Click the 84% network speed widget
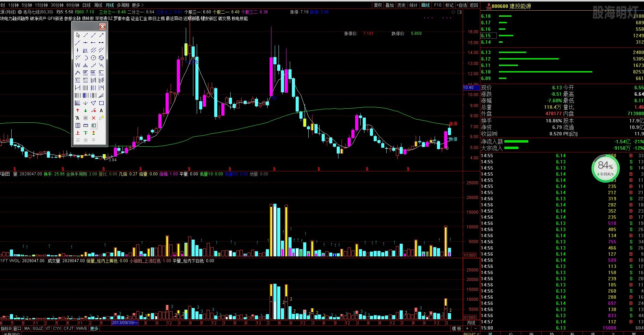Viewport: 644px width, 335px height. [605, 168]
